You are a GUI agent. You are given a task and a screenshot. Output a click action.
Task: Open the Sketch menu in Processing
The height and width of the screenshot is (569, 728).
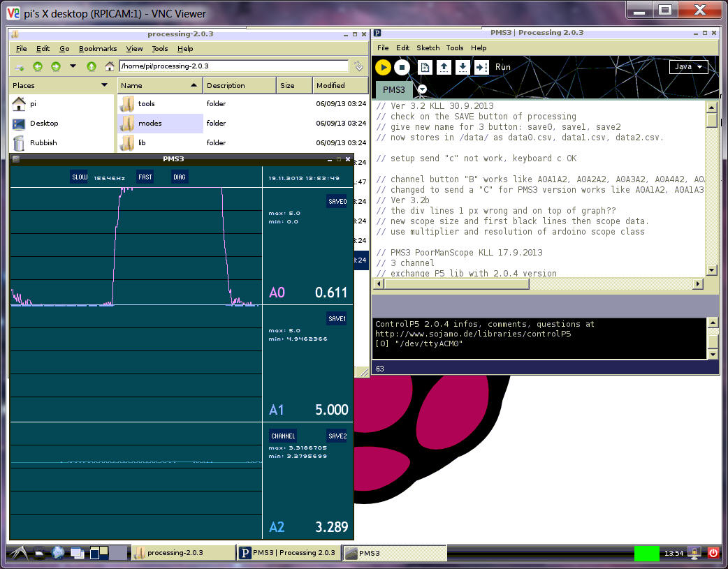point(428,48)
